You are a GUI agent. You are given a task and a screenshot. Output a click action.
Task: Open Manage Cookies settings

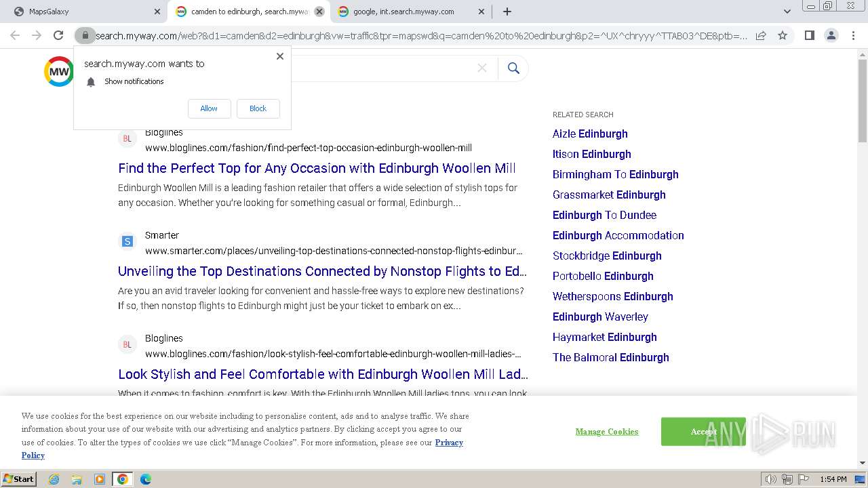pyautogui.click(x=607, y=432)
